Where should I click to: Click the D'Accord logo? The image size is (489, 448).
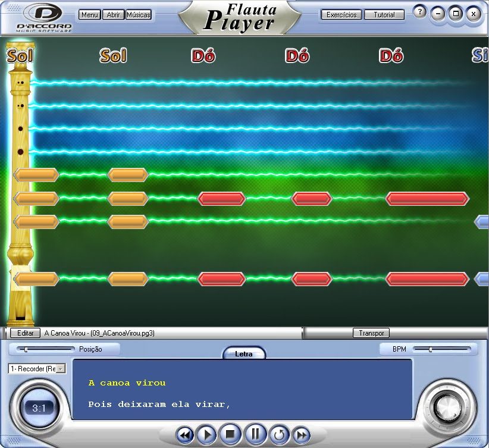[44, 18]
